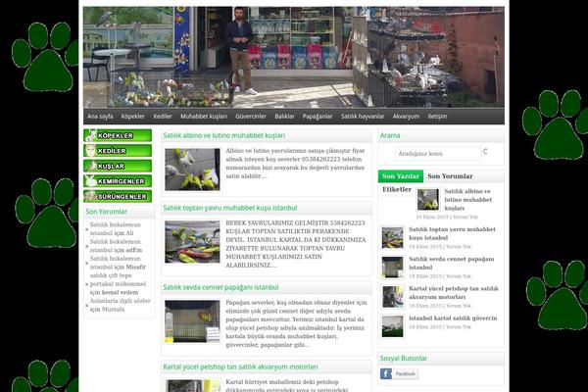Viewport: 588px width, 392px height.
Task: Open post title Satılık toptan yavru muhabbet kuşu istanbul
Action: [x=230, y=208]
